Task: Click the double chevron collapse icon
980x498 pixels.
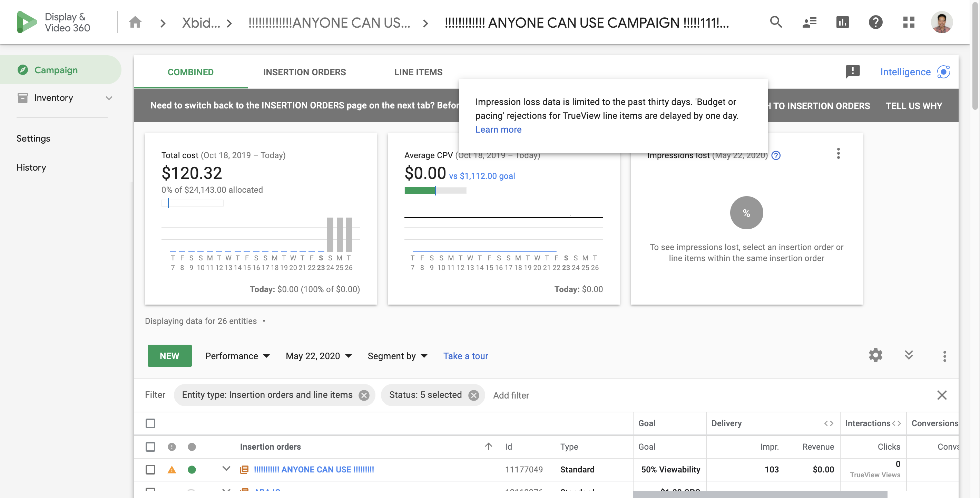Action: click(x=909, y=355)
